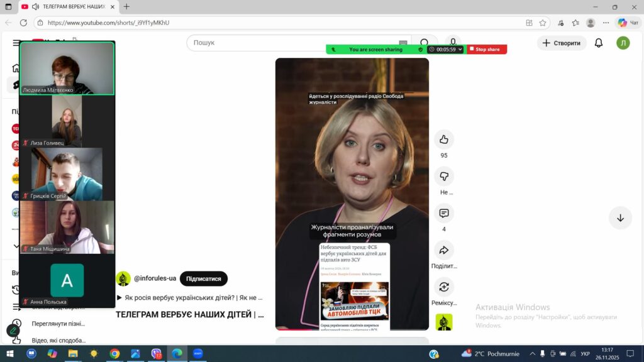Show hidden system tray icons
The height and width of the screenshot is (362, 644).
click(x=533, y=354)
